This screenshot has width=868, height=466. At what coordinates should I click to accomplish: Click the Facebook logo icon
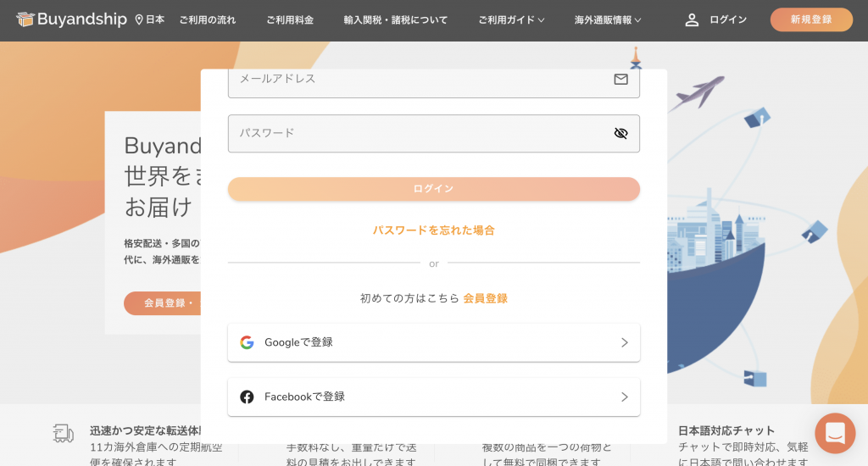pyautogui.click(x=247, y=397)
